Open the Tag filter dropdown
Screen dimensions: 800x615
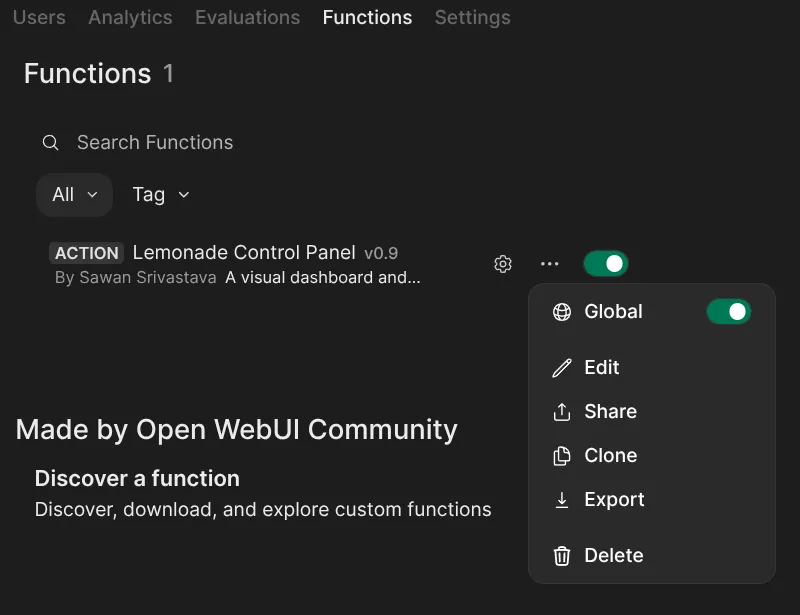[x=161, y=194]
